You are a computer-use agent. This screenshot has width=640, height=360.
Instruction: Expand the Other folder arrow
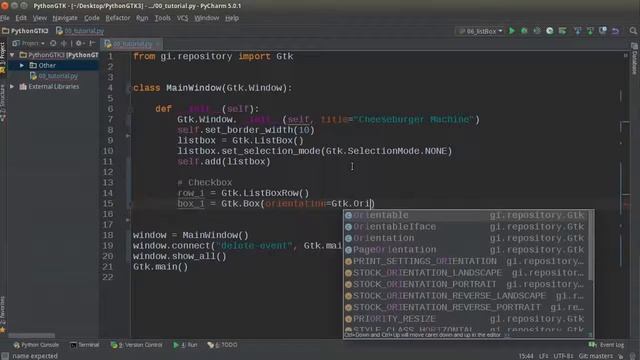(22, 65)
